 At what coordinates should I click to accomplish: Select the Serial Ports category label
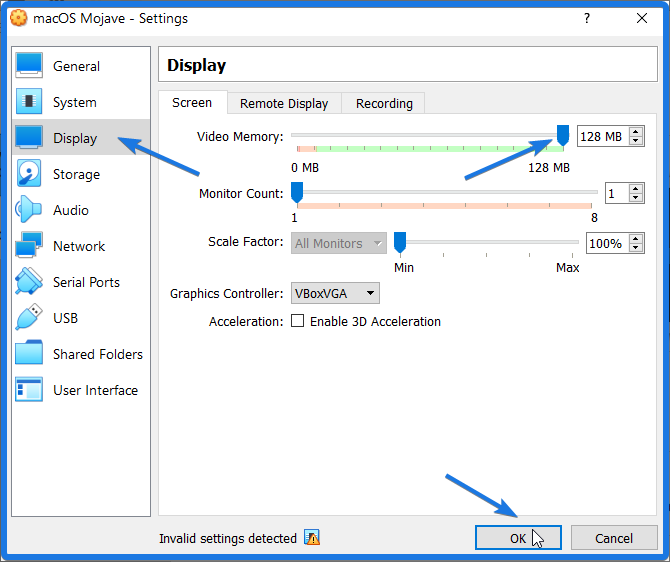click(x=86, y=282)
